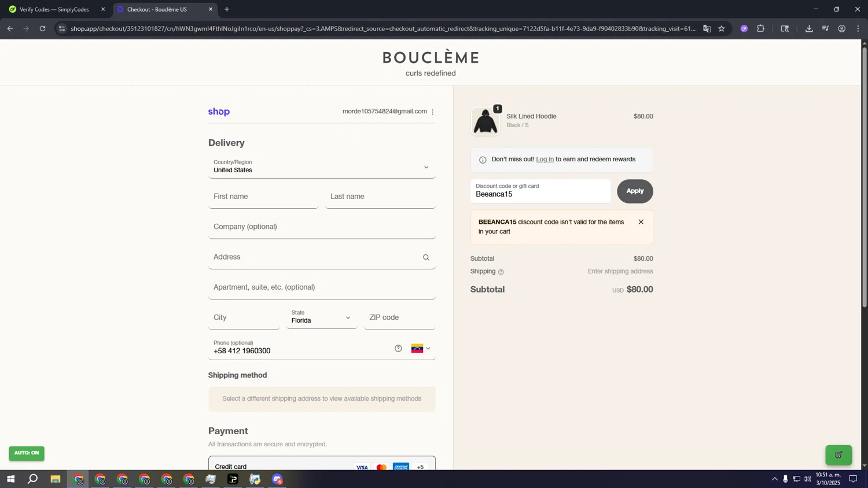Open account options next to email
This screenshot has height=488, width=868.
tap(433, 112)
